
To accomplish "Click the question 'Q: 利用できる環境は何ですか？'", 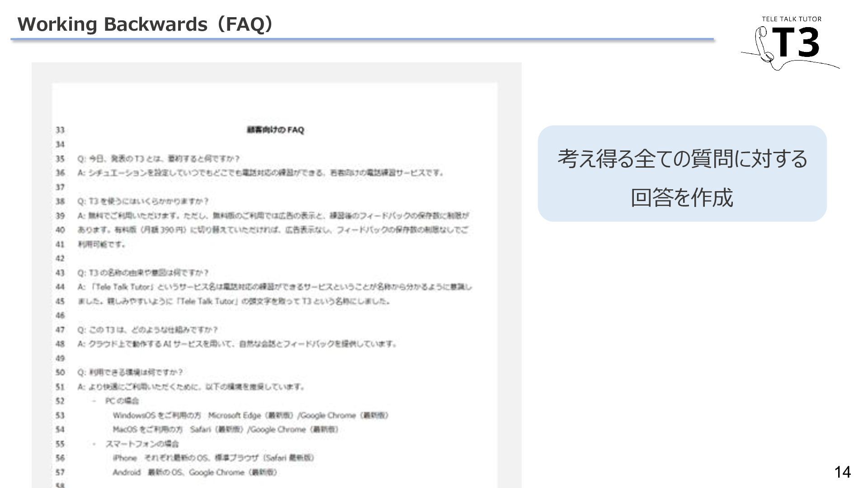I will (x=130, y=372).
